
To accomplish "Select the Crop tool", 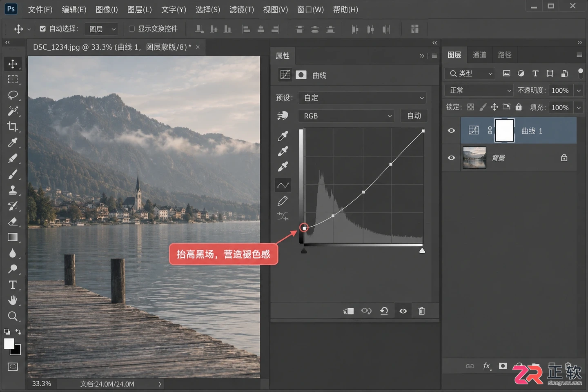I will (x=13, y=127).
